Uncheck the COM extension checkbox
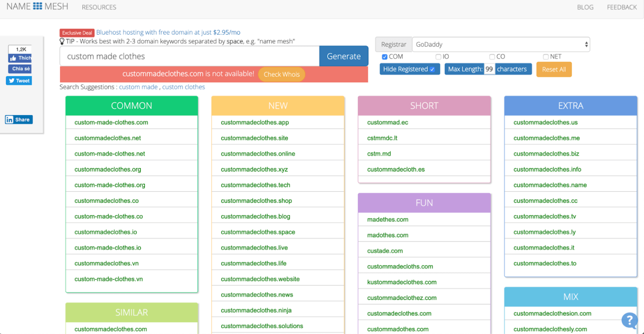This screenshot has width=644, height=334. [384, 57]
